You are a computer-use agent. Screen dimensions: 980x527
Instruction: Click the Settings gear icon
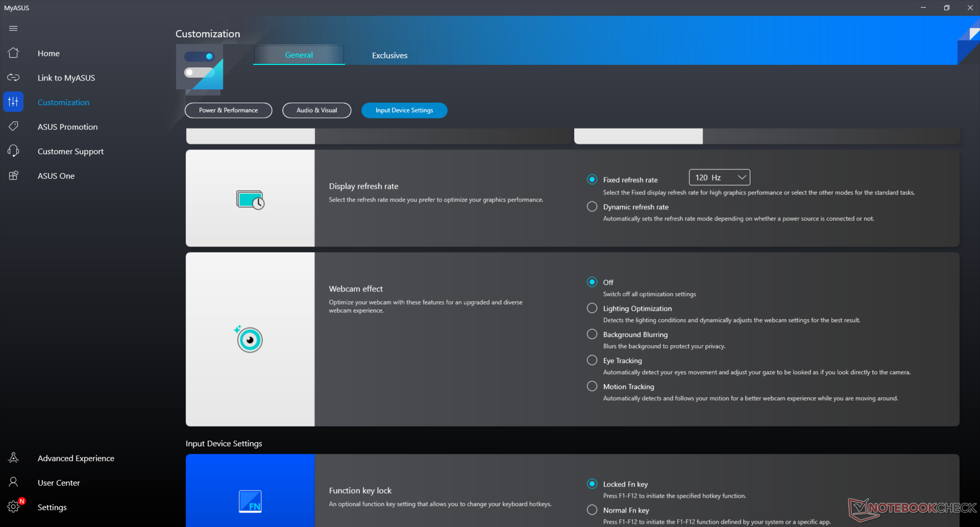tap(13, 507)
